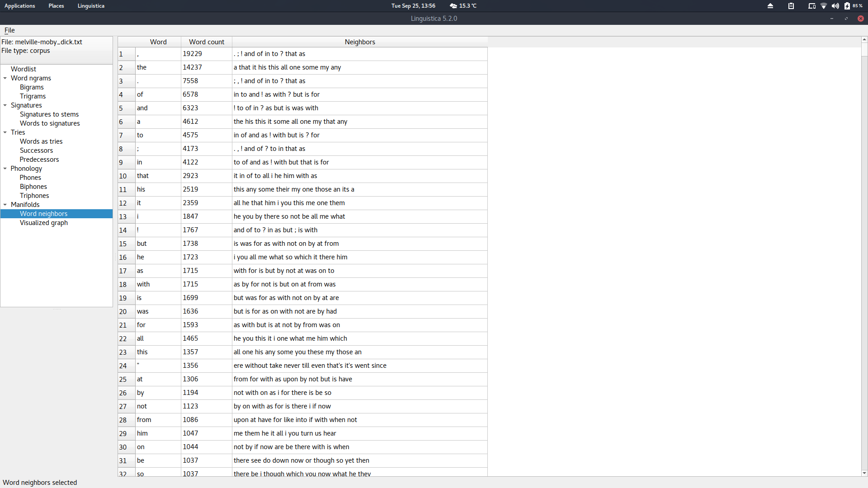Collapse the Manifolds tree node
The height and width of the screenshot is (488, 868).
click(5, 205)
